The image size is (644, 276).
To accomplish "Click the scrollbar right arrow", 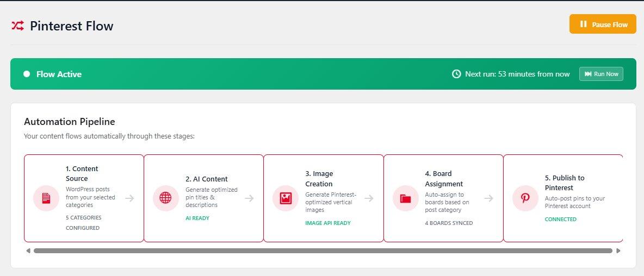I will 618,250.
